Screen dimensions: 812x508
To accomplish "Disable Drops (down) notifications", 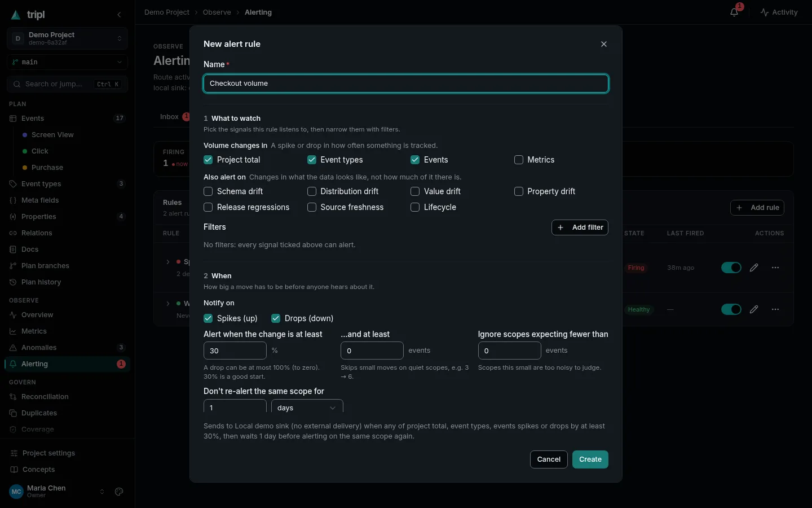I will tap(276, 318).
